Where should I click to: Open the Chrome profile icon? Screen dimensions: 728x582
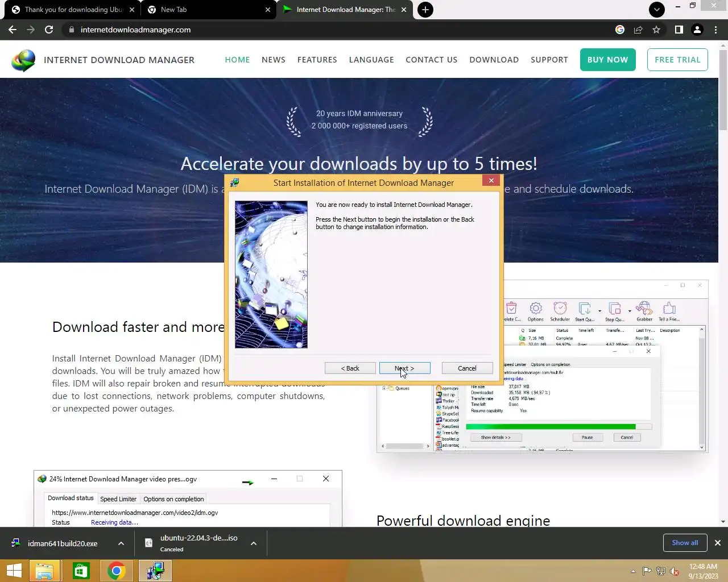click(697, 30)
